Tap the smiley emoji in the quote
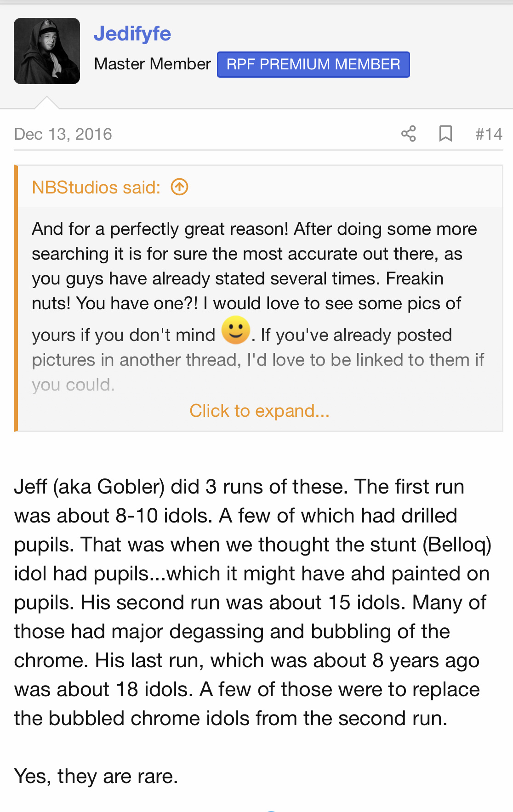Viewport: 513px width, 812px height. point(235,330)
